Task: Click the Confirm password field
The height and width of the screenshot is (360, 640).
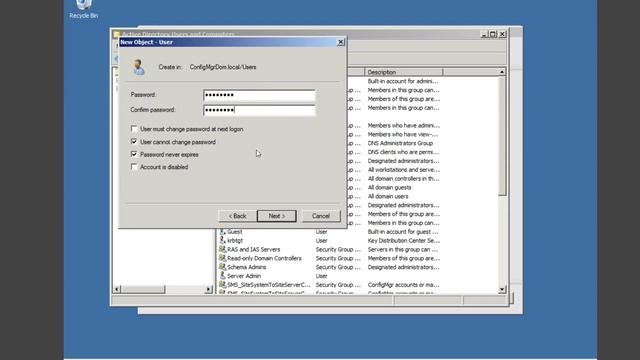Action: [259, 110]
